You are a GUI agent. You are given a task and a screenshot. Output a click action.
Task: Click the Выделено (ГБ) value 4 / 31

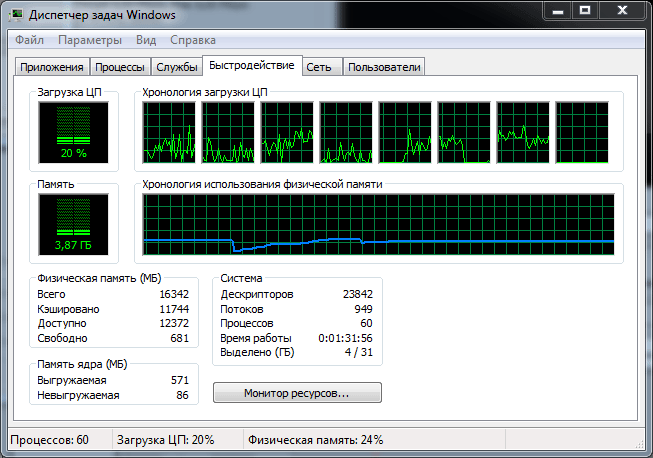coord(359,352)
